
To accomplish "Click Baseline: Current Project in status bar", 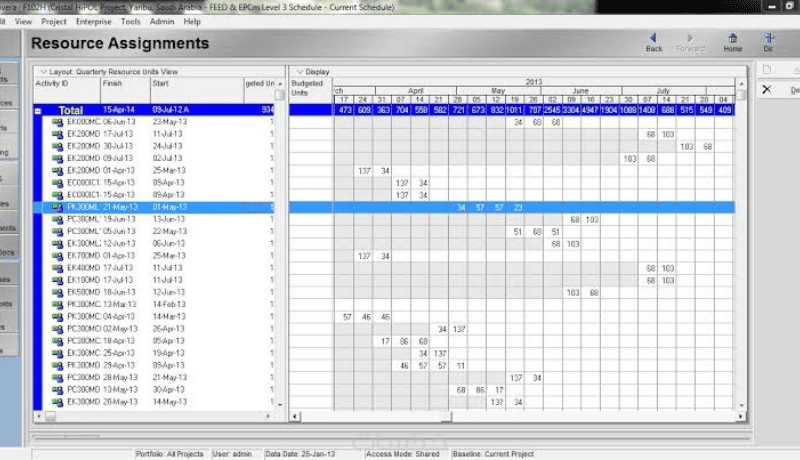I will 493,454.
